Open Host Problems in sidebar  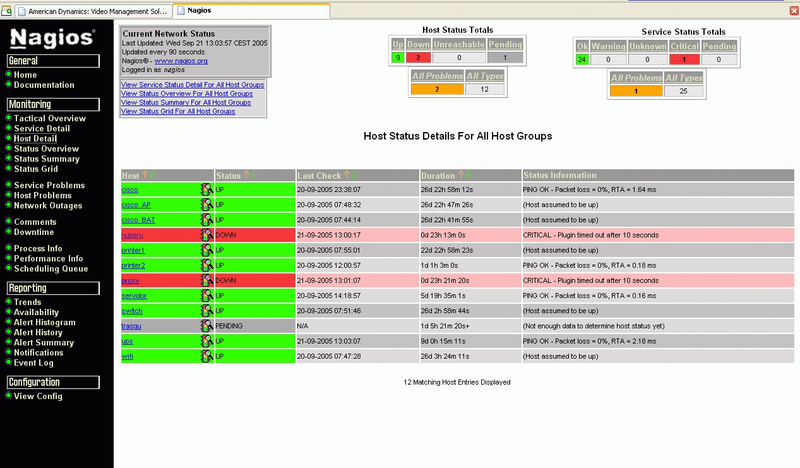42,195
